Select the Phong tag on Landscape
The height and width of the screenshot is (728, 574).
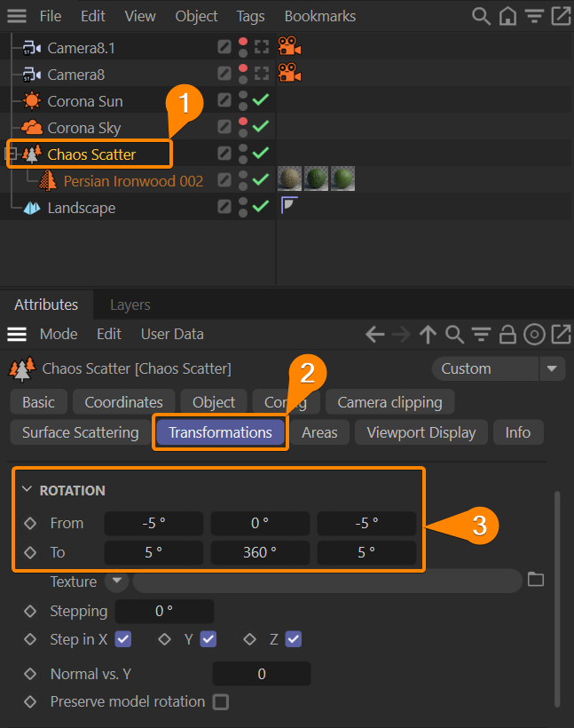(x=289, y=205)
